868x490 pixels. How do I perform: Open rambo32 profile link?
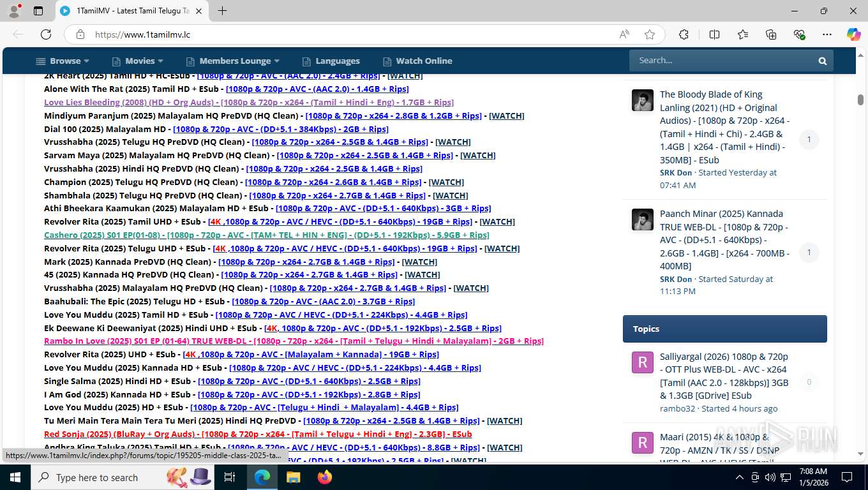677,408
